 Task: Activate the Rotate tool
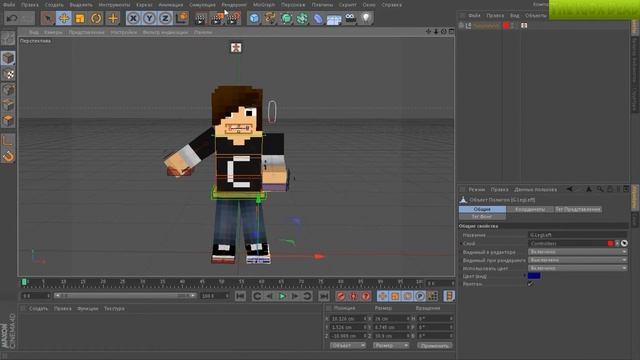coord(96,18)
